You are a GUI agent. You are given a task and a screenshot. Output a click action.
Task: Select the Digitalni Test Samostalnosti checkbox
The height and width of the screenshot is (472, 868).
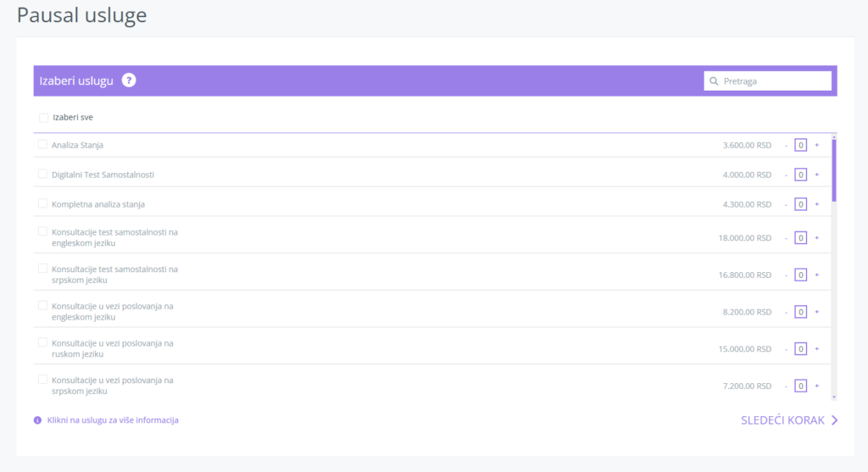(x=42, y=174)
